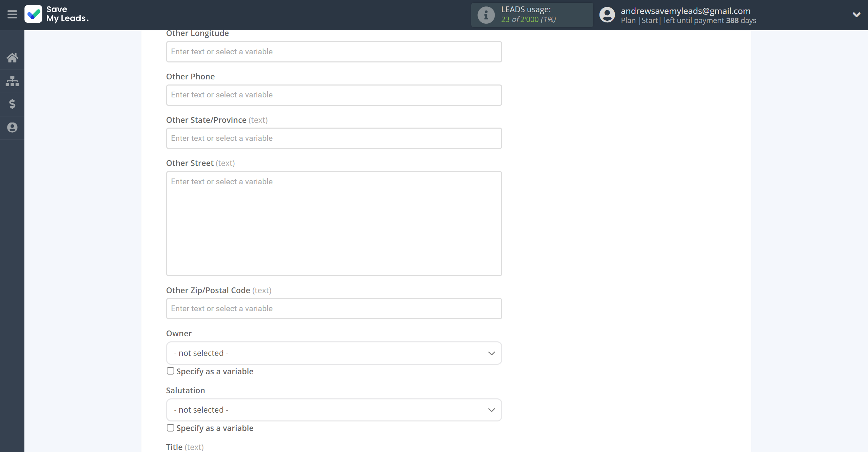
Task: Open the sidebar profile icon
Action: click(x=12, y=128)
